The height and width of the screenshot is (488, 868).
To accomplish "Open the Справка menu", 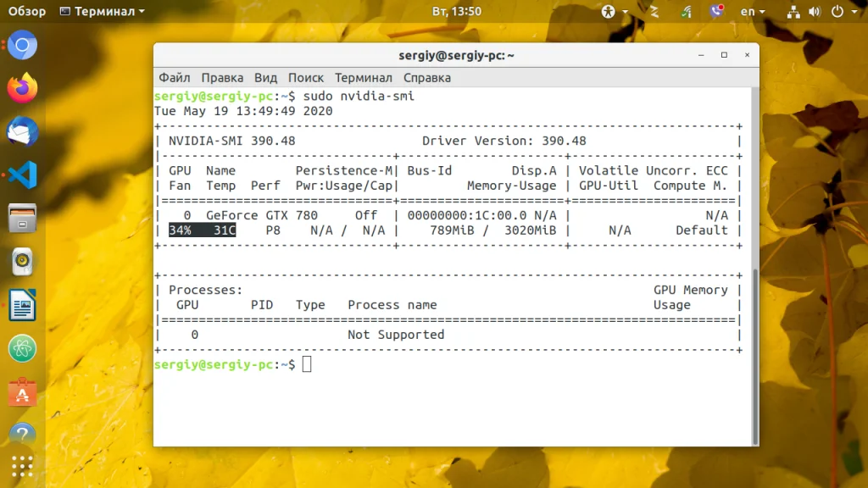I will 426,77.
